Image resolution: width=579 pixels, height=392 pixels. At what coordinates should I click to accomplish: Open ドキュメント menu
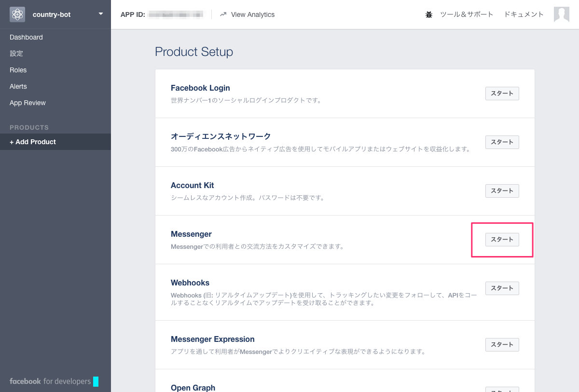pos(524,14)
